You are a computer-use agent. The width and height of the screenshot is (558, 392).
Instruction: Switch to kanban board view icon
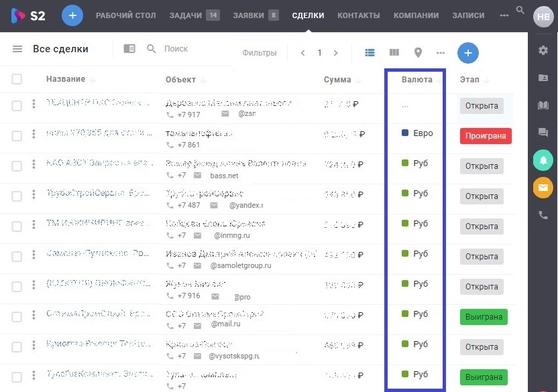point(394,53)
